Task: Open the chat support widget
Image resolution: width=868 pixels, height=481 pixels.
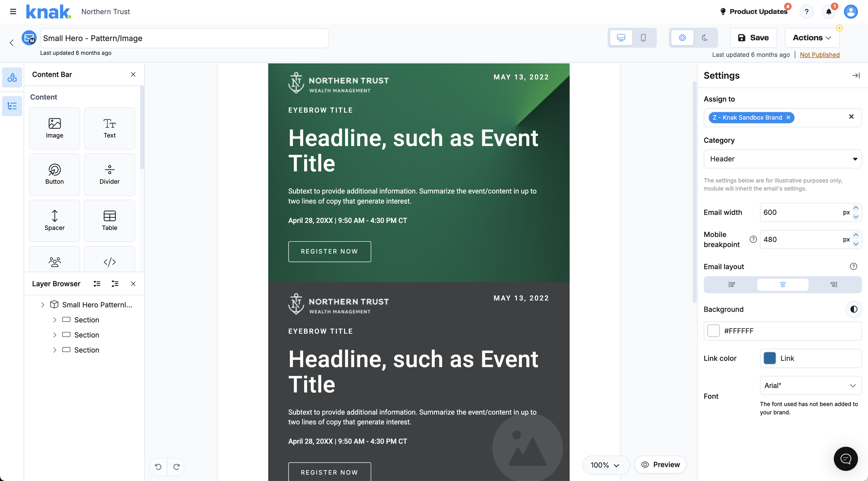Action: point(845,459)
